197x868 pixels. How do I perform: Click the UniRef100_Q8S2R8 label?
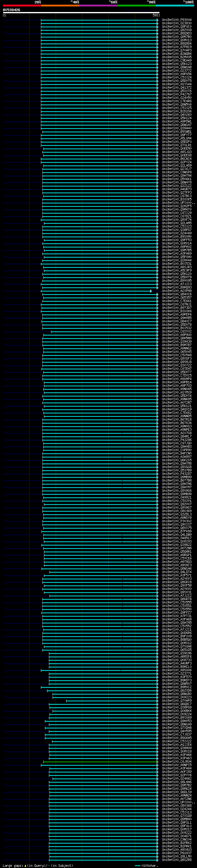pyautogui.click(x=177, y=860)
